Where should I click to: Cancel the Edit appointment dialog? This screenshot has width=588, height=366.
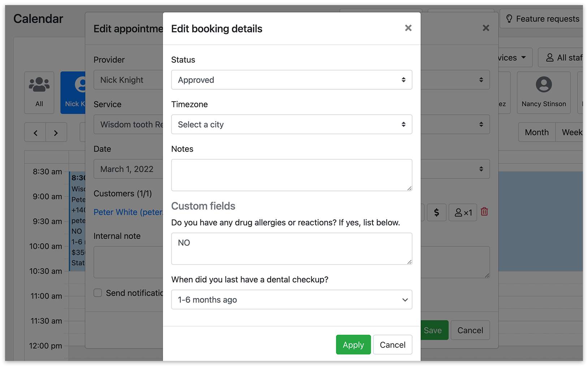(x=470, y=330)
